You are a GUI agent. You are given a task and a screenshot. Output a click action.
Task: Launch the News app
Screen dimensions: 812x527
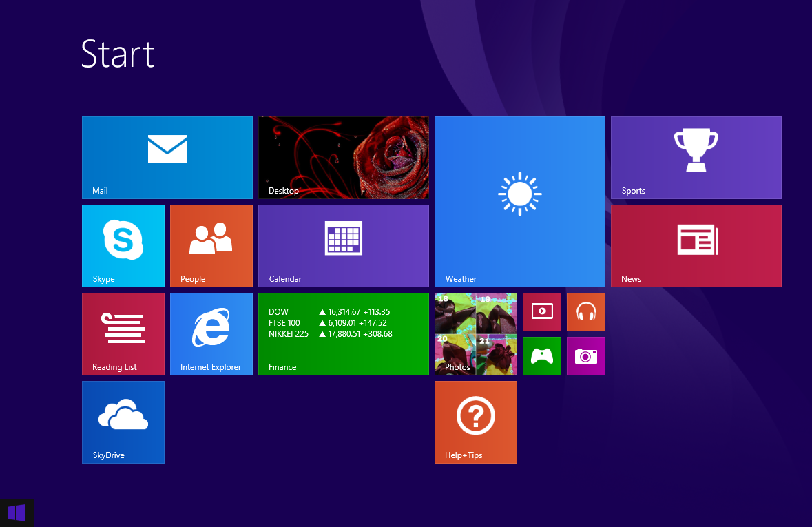(x=696, y=245)
